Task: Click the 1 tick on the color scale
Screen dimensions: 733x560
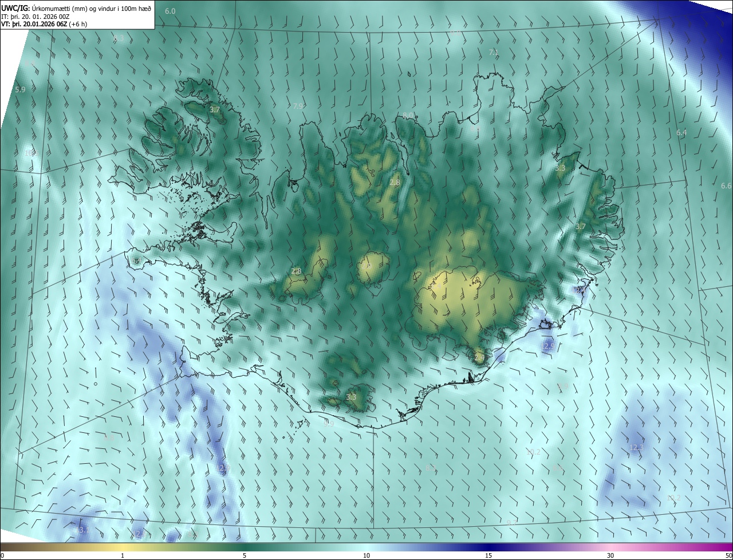Action: [x=123, y=555]
